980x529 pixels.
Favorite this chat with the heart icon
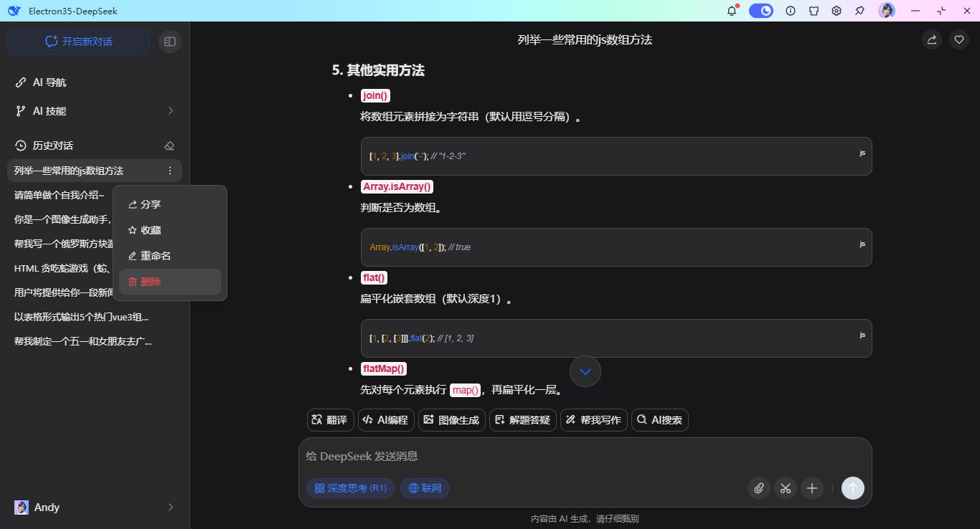tap(958, 39)
